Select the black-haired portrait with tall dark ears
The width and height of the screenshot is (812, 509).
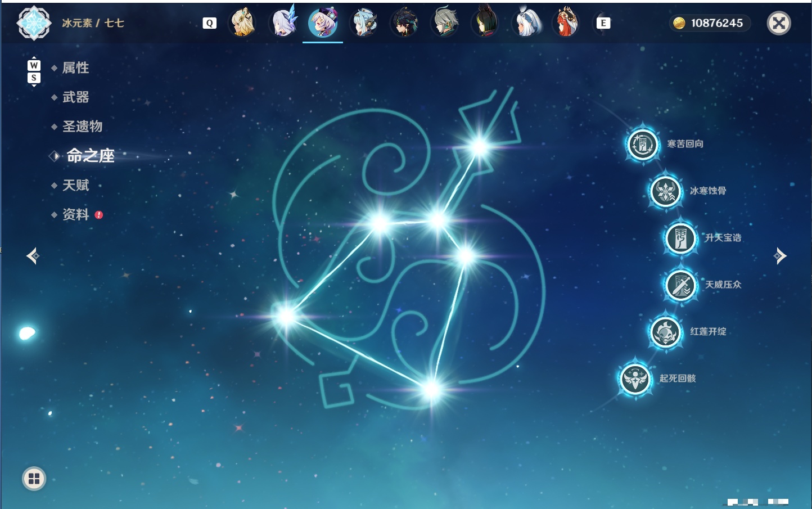tap(485, 23)
